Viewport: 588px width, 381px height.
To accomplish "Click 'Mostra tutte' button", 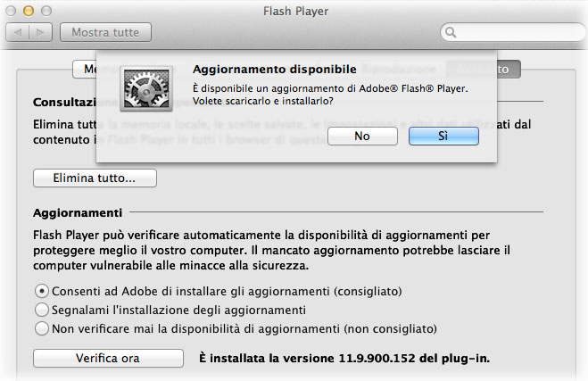I will point(105,33).
